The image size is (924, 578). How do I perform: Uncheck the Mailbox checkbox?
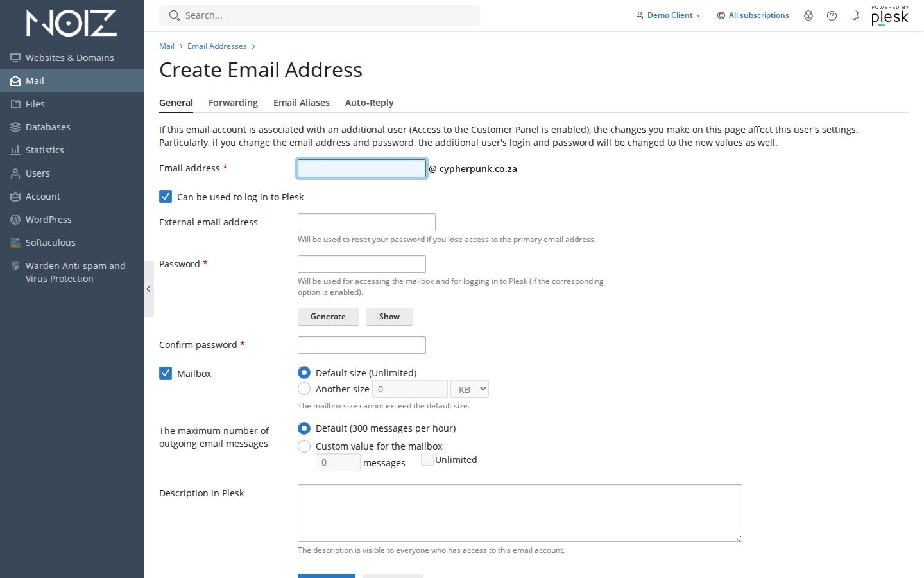[166, 373]
